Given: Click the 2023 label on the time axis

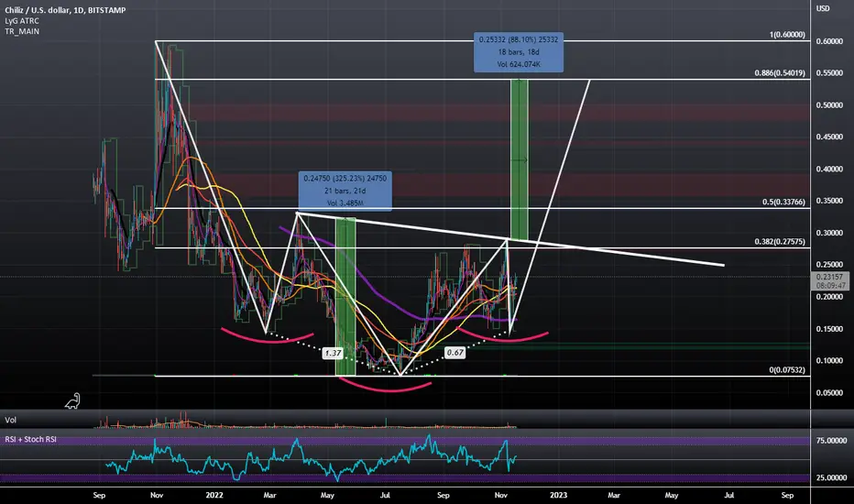Looking at the screenshot, I should coord(558,495).
